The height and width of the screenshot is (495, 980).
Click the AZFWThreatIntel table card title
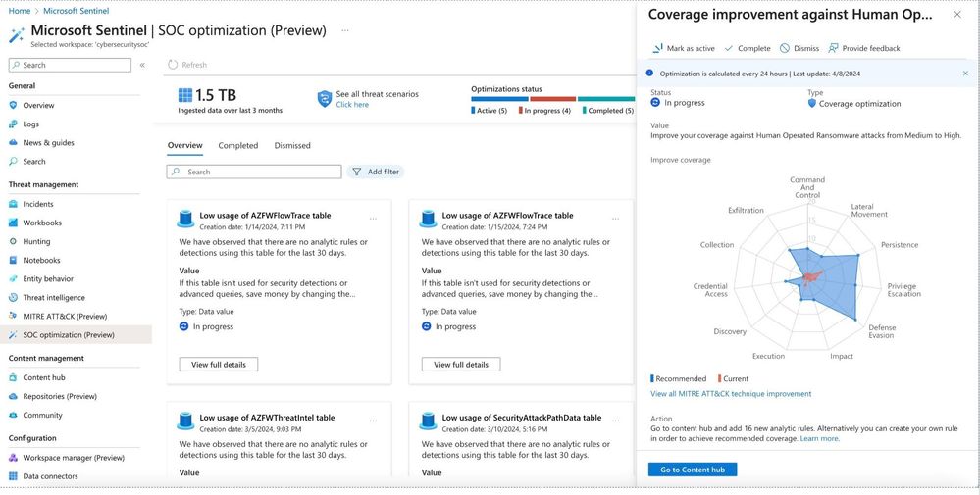(267, 418)
